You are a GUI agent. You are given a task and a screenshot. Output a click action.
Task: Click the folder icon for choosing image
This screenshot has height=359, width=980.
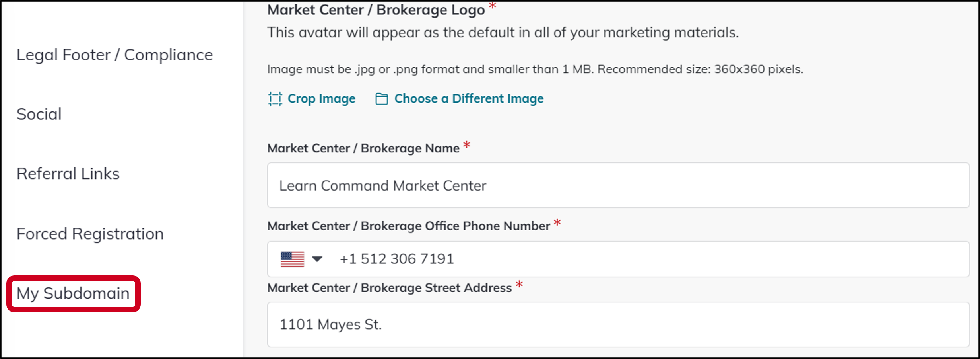[382, 99]
